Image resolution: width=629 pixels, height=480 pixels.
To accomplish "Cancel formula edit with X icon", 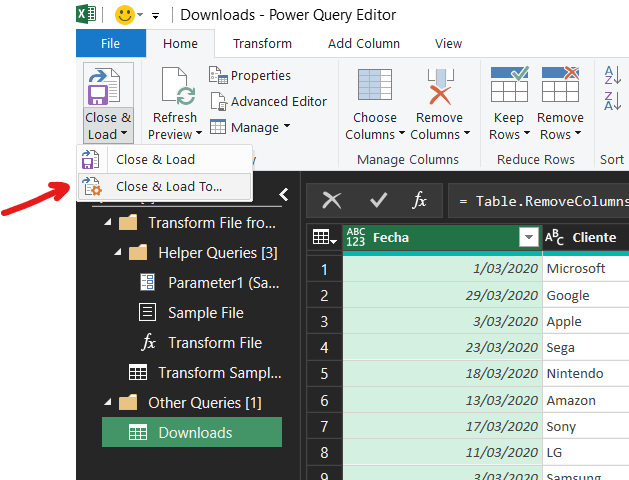I will point(331,200).
